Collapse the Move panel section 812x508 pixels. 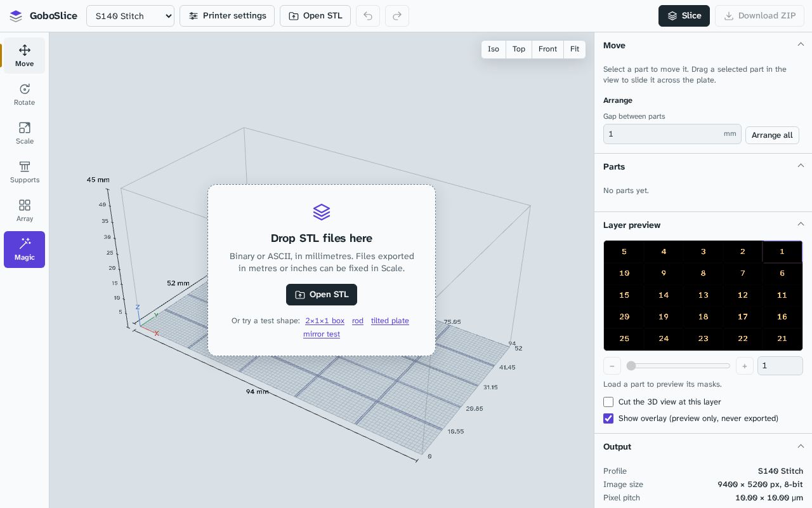click(801, 45)
